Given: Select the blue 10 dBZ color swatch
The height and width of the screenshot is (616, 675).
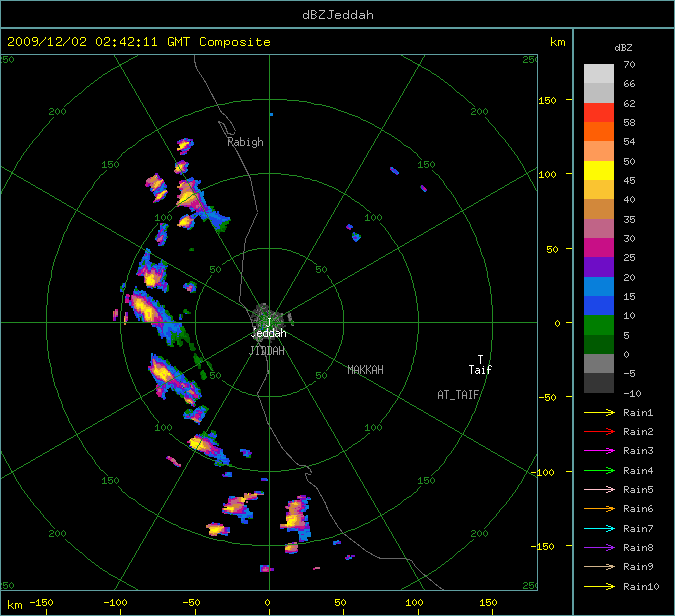Looking at the screenshot, I should click(x=599, y=306).
